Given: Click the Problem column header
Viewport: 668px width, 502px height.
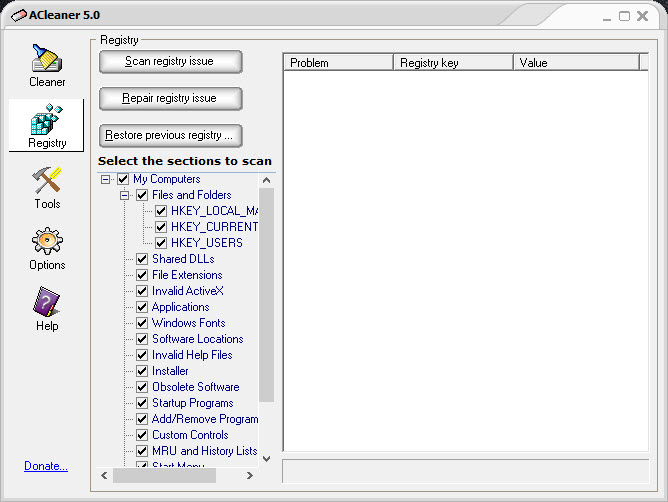Looking at the screenshot, I should coord(338,63).
